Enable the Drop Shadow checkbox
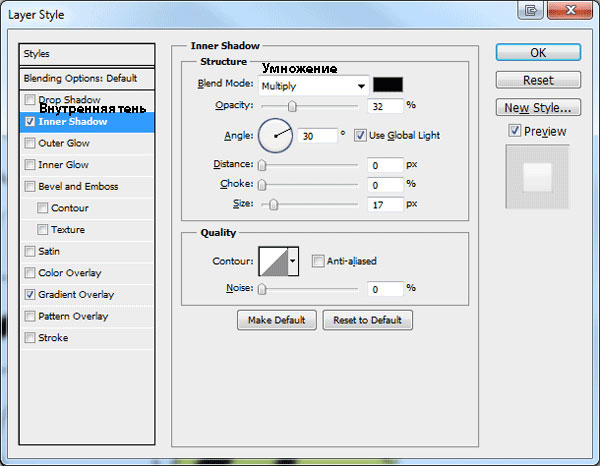This screenshot has width=600, height=466. [29, 100]
